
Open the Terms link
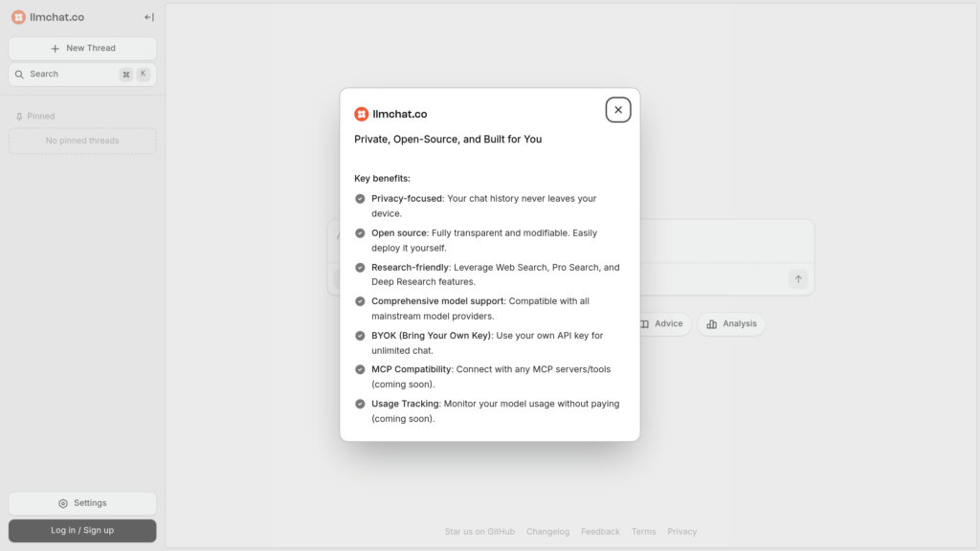(x=643, y=532)
